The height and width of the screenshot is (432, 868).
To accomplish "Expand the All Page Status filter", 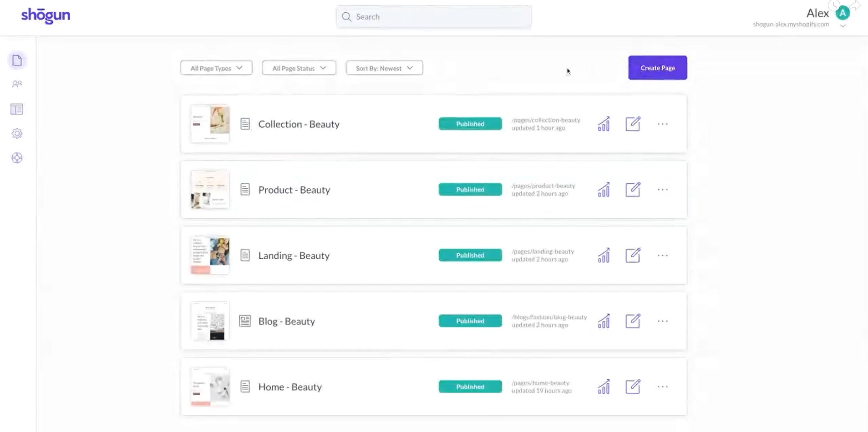I will (299, 68).
